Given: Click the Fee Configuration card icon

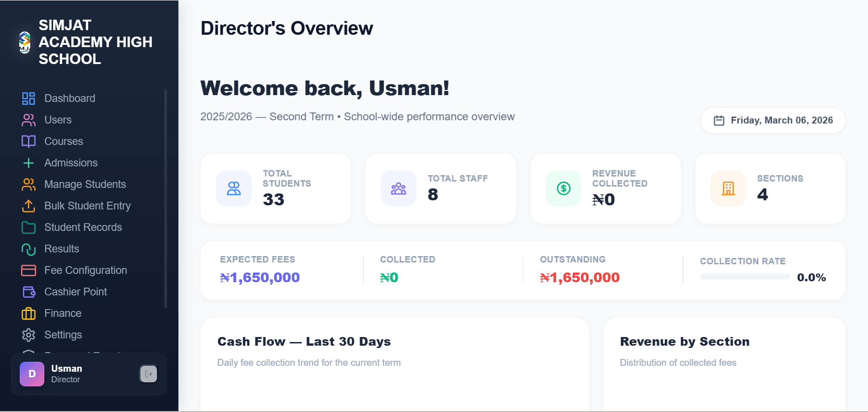Looking at the screenshot, I should coord(28,270).
